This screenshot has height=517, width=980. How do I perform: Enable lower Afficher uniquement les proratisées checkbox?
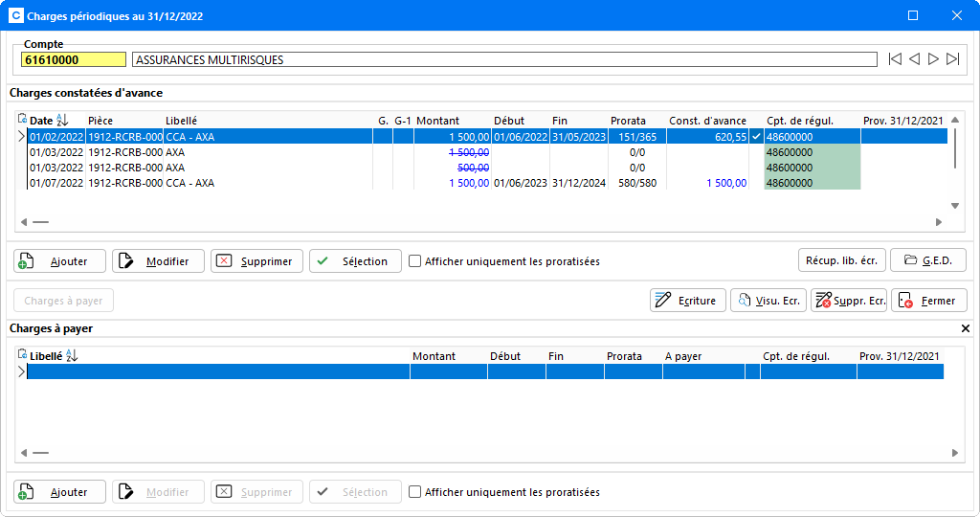(x=414, y=492)
